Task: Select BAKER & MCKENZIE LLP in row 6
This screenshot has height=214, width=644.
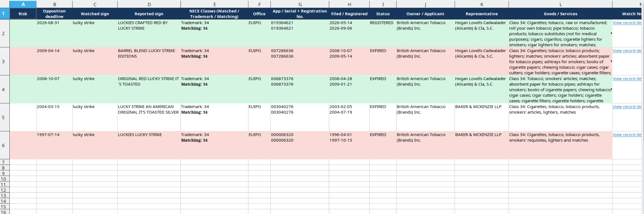Action: coord(482,145)
